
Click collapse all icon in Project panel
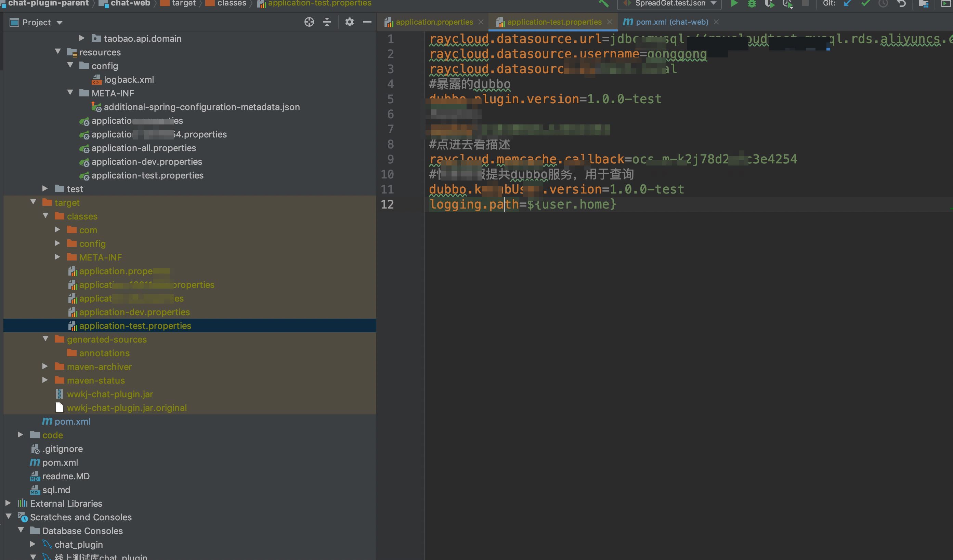327,22
